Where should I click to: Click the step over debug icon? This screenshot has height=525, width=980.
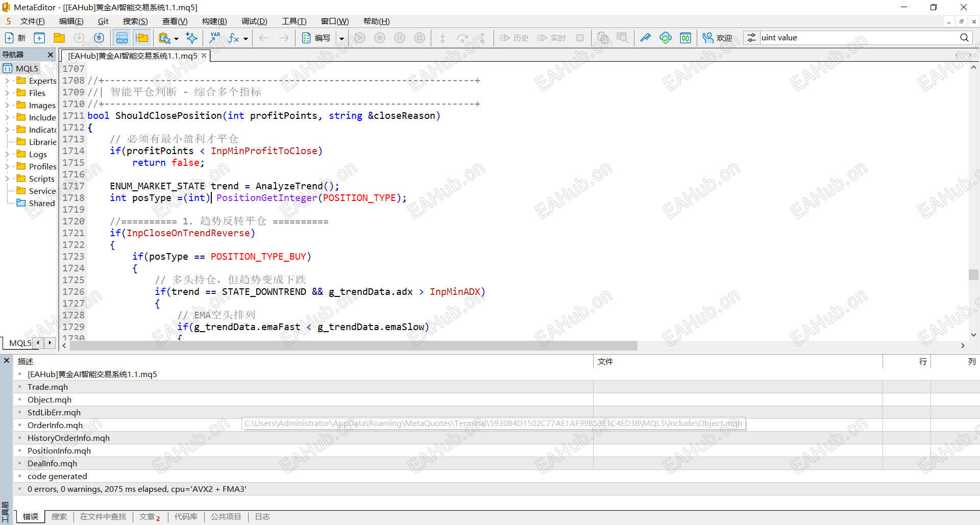(462, 38)
